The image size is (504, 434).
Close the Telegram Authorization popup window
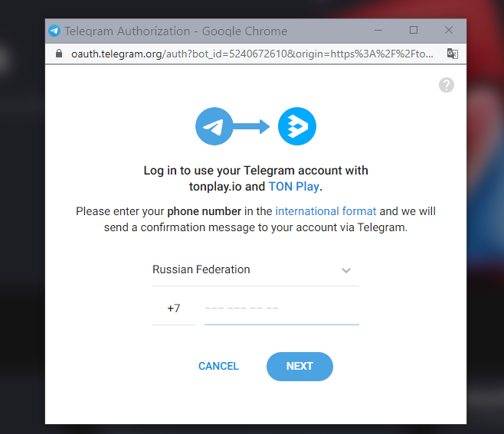click(x=449, y=30)
